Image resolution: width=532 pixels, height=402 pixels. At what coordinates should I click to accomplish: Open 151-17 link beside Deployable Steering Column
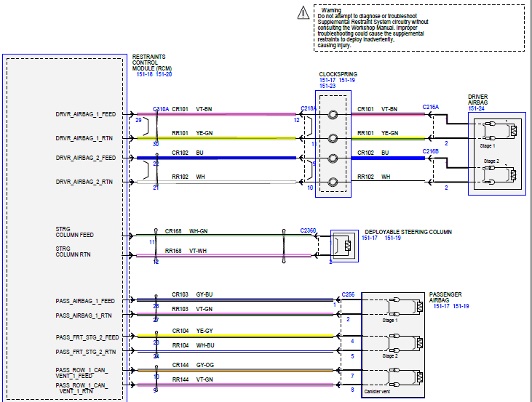(370, 238)
